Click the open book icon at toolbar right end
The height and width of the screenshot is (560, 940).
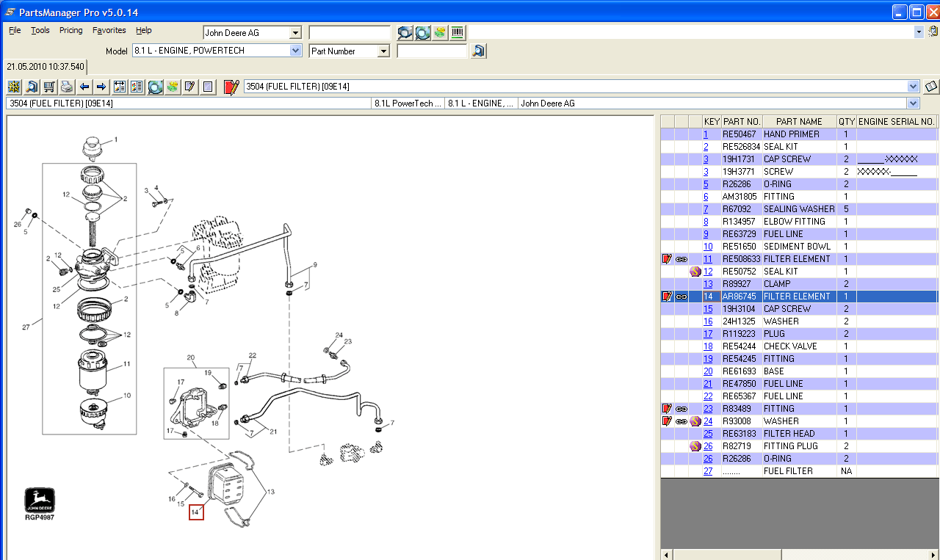point(931,87)
